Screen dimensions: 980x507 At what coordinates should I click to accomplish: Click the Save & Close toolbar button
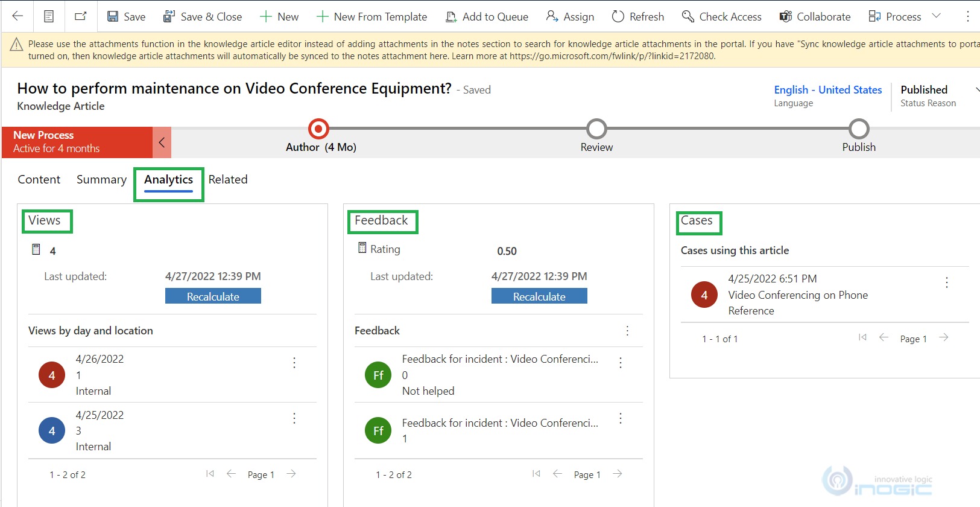203,16
